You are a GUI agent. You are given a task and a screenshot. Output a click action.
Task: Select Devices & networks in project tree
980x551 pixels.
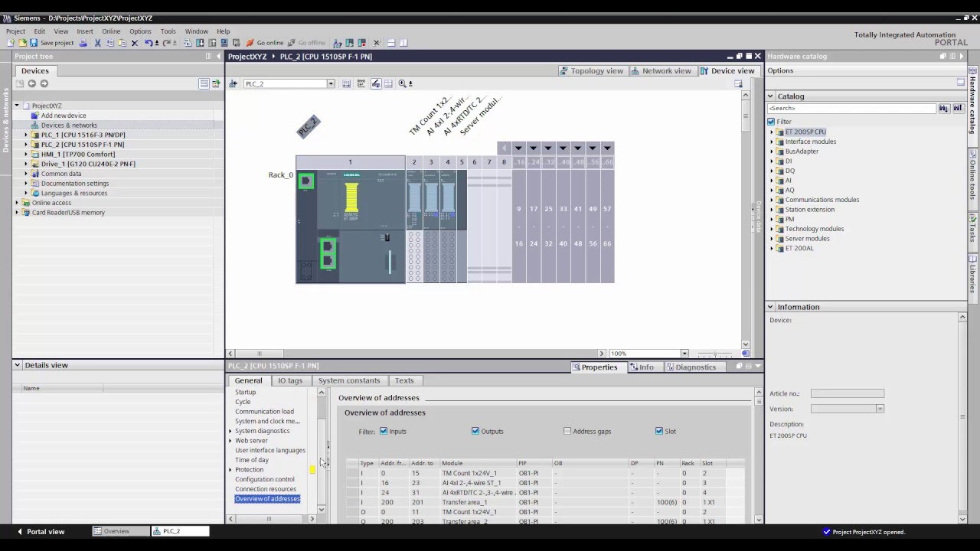coord(69,125)
